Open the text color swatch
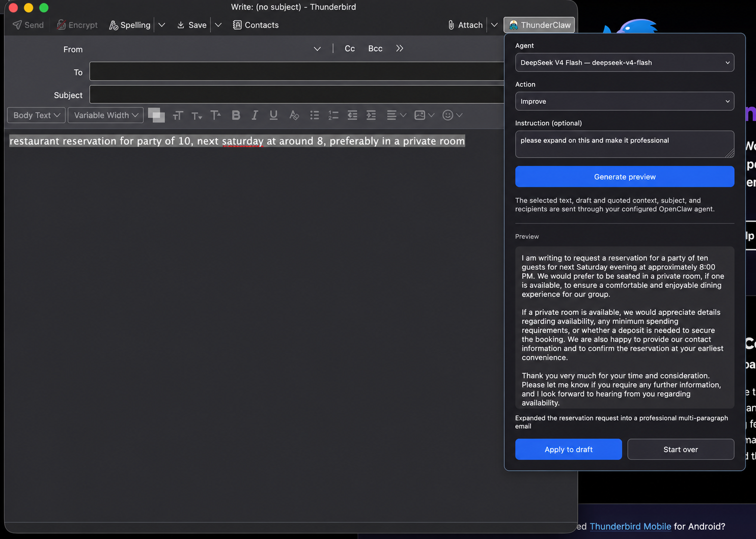The height and width of the screenshot is (539, 756). [x=156, y=116]
